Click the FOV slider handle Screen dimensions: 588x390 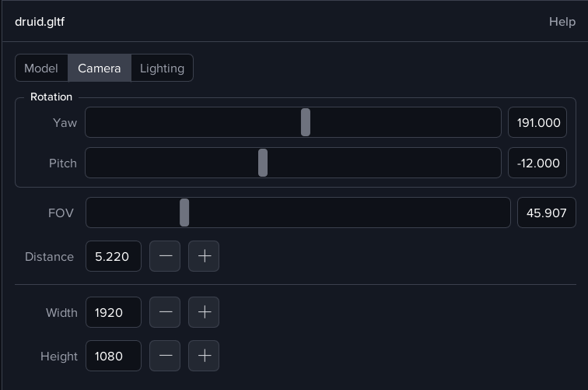[184, 213]
